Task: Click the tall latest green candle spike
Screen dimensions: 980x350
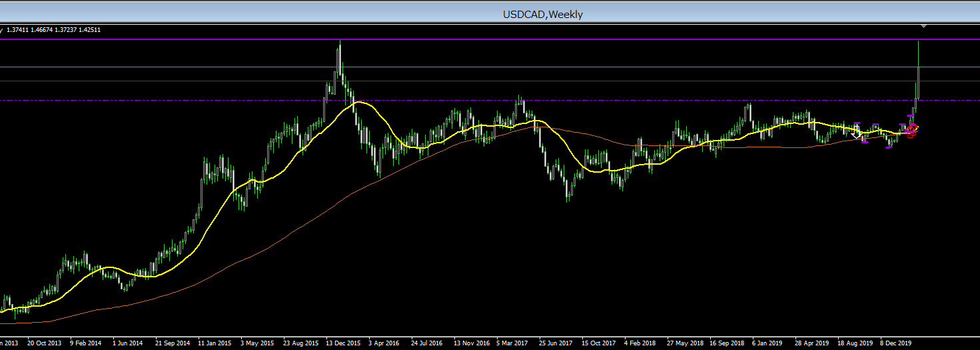Action: click(918, 70)
